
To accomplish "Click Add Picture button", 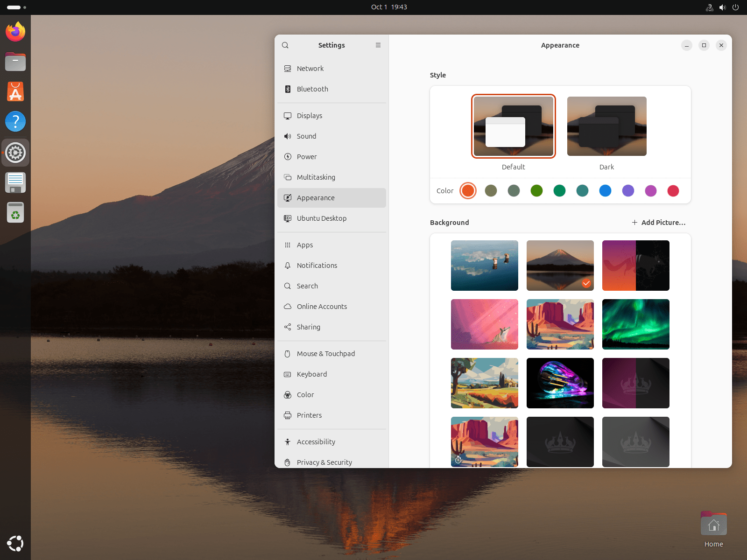I will pyautogui.click(x=658, y=223).
